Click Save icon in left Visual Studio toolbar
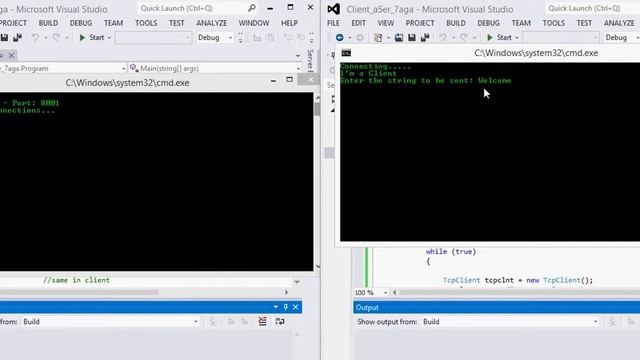640x360 pixels. (x=4, y=38)
